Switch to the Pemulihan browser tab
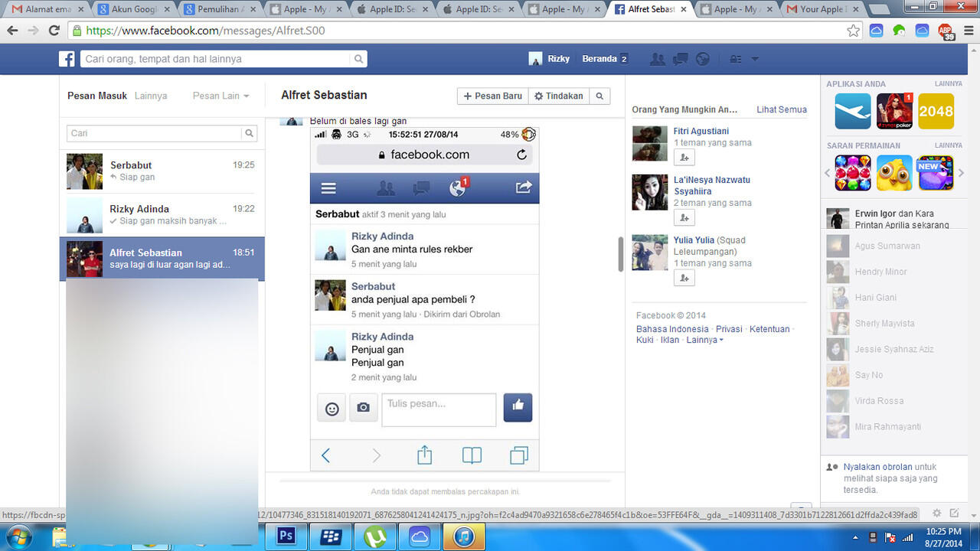Screen dimensions: 980x551 (x=220, y=9)
